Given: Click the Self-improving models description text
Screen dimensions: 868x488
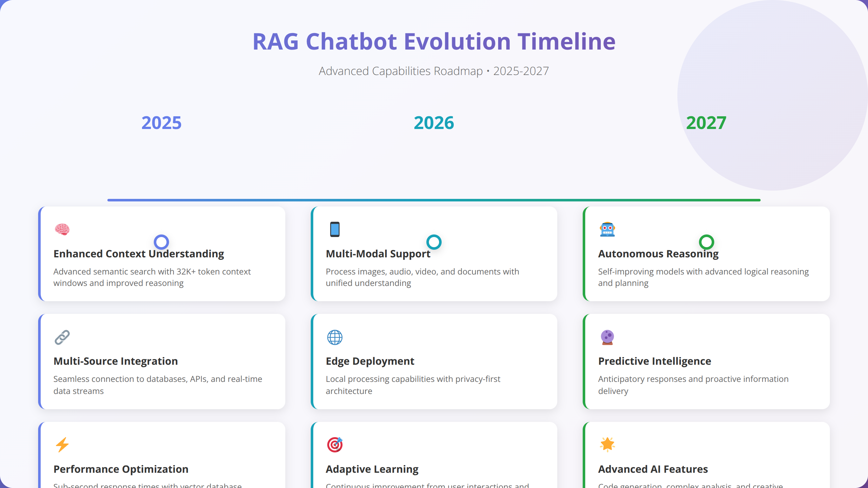Looking at the screenshot, I should click(x=703, y=277).
